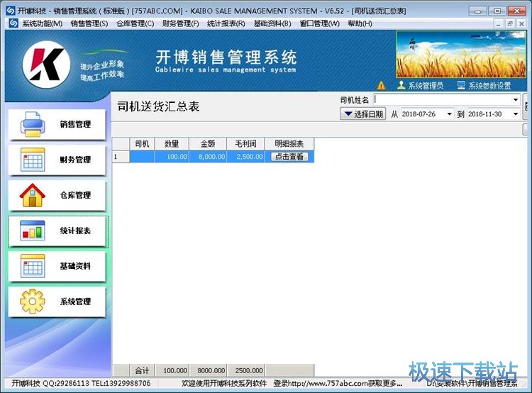Click the 司机送货汇总表 report title
The height and width of the screenshot is (393, 532).
(x=158, y=106)
